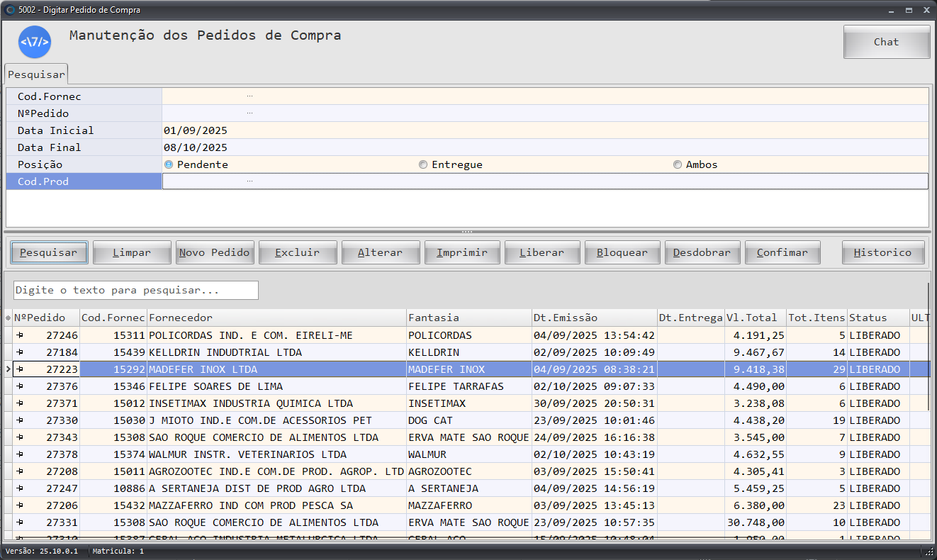Click the vertical scrollbar of the orders grid

click(x=928, y=346)
